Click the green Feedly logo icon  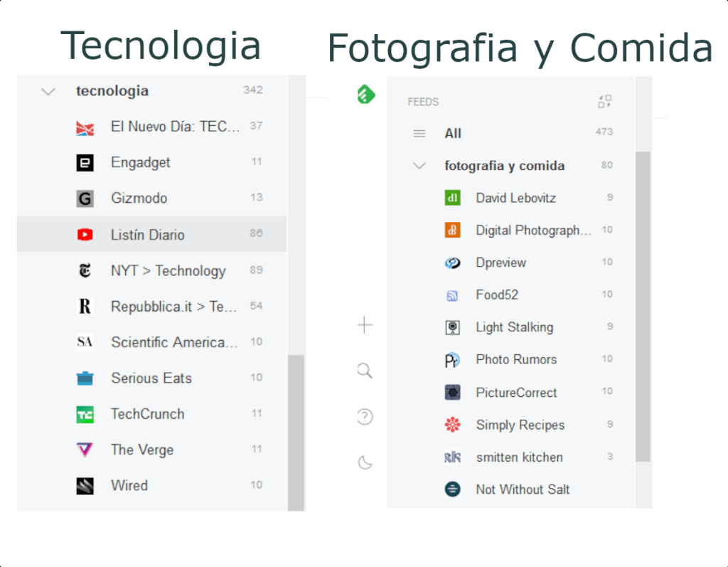[365, 95]
